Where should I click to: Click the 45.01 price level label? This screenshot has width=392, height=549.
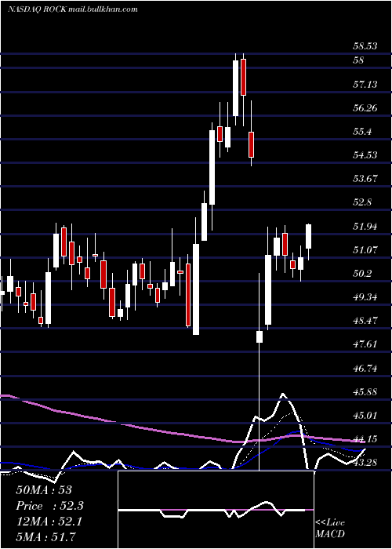[x=365, y=416]
